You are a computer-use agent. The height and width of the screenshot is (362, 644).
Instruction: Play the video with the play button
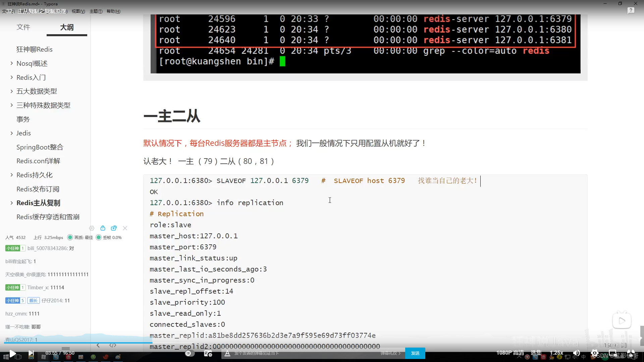pyautogui.click(x=13, y=353)
